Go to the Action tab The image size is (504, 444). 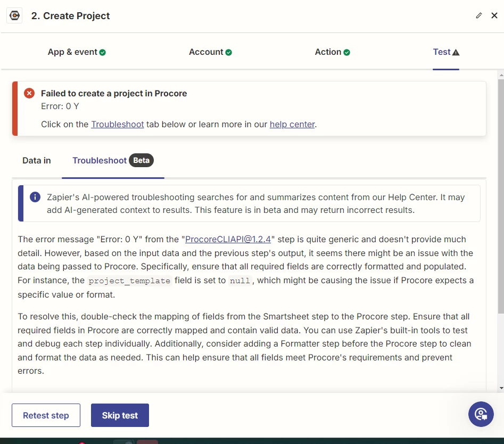332,52
